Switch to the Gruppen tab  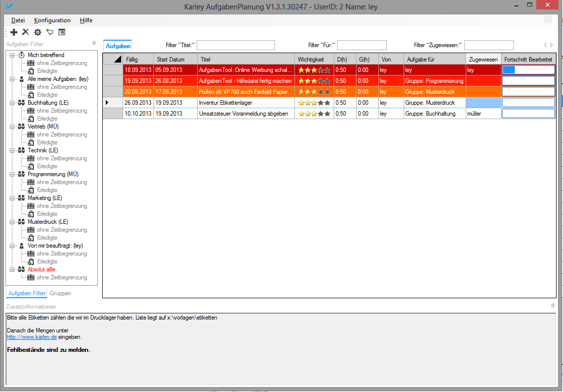pos(61,293)
